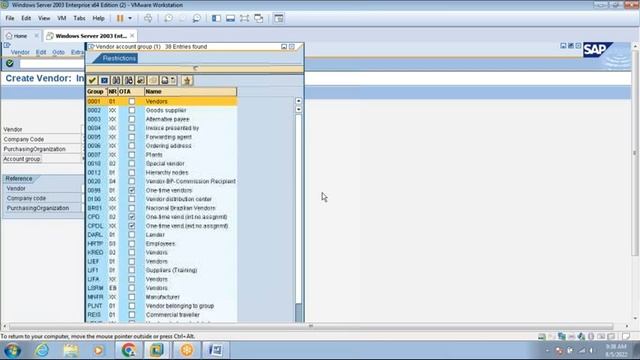The height and width of the screenshot is (360, 640).
Task: Open VMware Workstation taskbar icon
Action: point(156,350)
